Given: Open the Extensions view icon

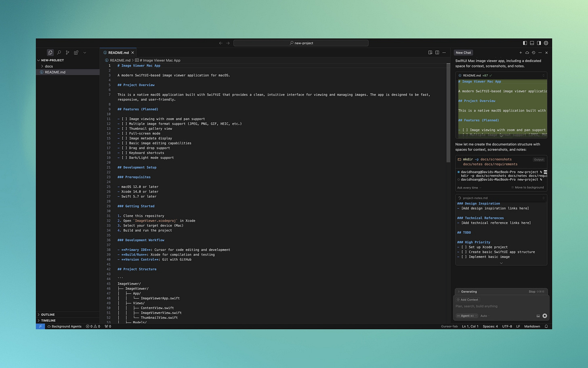Looking at the screenshot, I should [x=76, y=53].
